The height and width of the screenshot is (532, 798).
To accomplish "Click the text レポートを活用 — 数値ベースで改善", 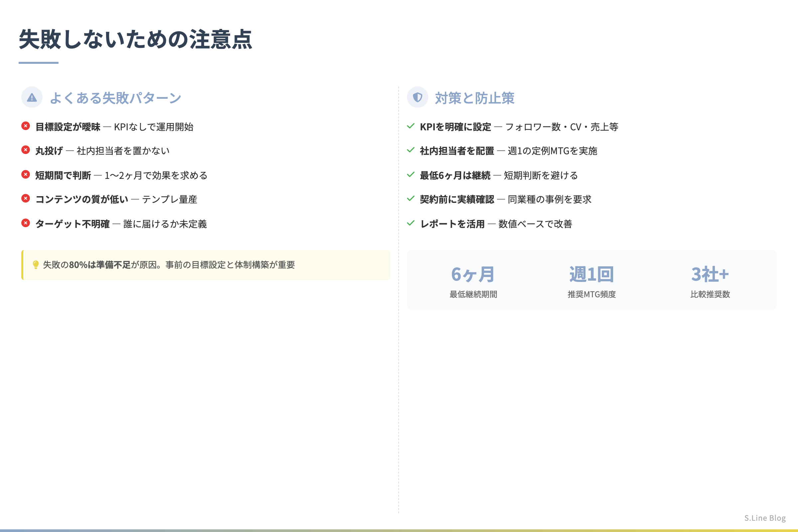I will tap(496, 224).
